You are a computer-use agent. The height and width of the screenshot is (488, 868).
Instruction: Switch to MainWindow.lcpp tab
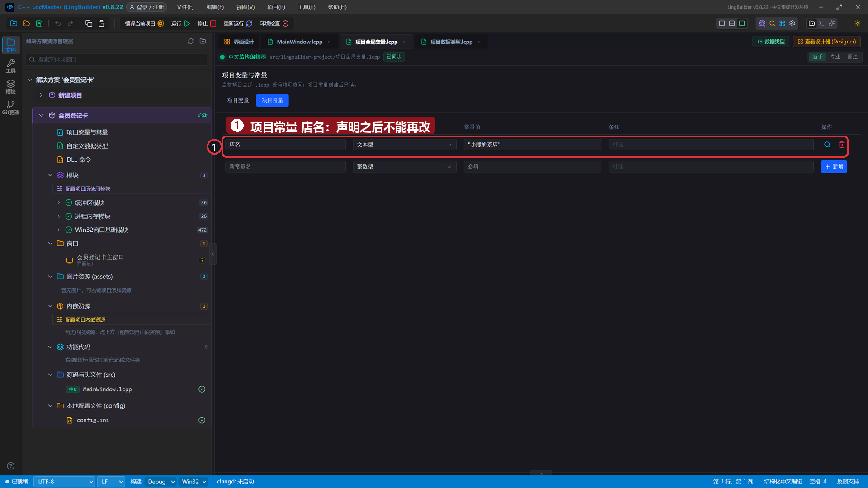click(x=299, y=42)
